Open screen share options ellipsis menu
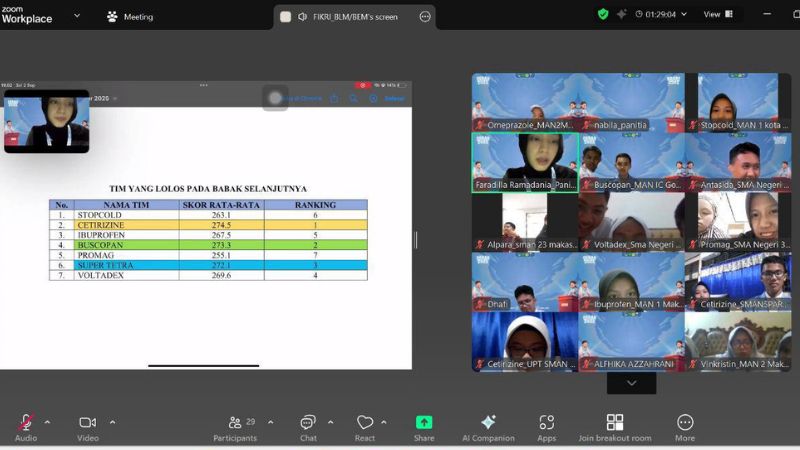Image resolution: width=800 pixels, height=450 pixels. click(x=425, y=16)
